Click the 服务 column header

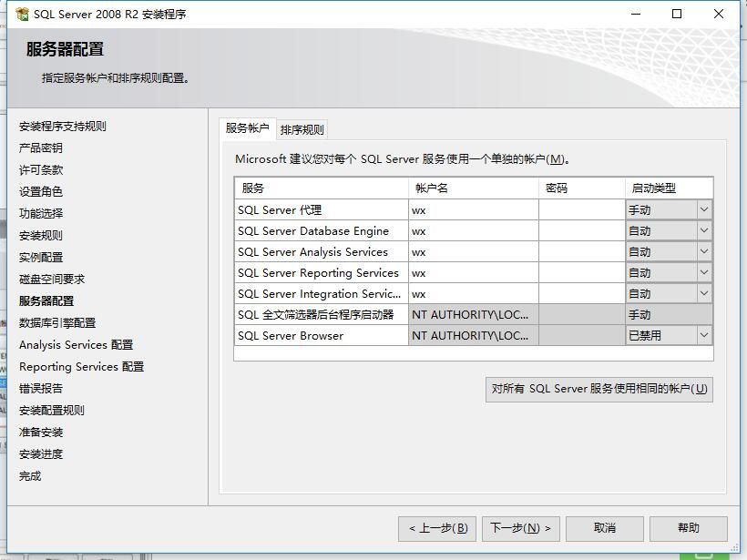[322, 188]
